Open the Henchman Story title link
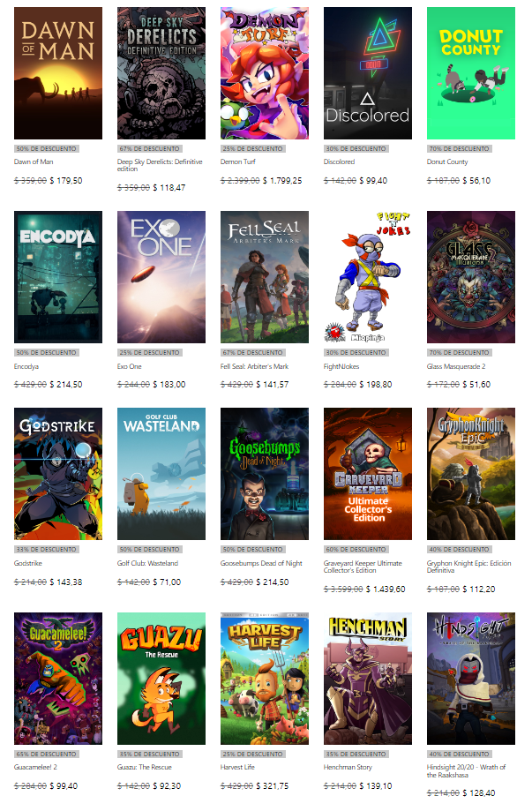The image size is (532, 811). [x=348, y=767]
